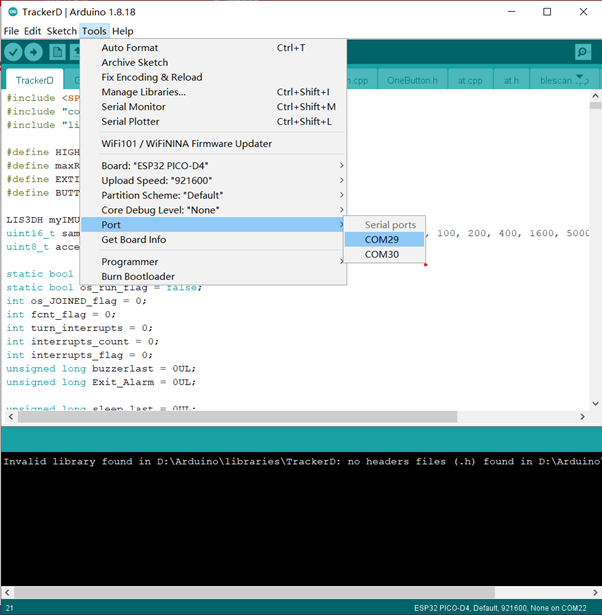
Task: Expand Upload Speed: "921600" submenu
Action: [213, 180]
